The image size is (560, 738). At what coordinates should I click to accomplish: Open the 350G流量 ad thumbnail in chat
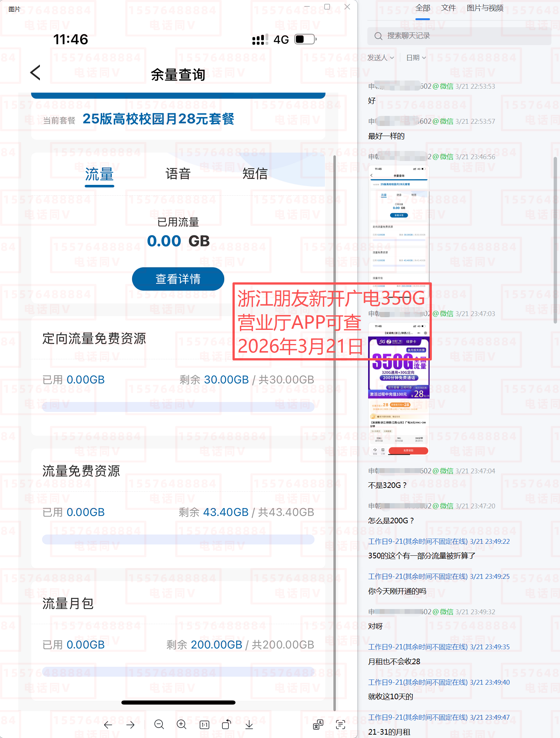click(399, 388)
